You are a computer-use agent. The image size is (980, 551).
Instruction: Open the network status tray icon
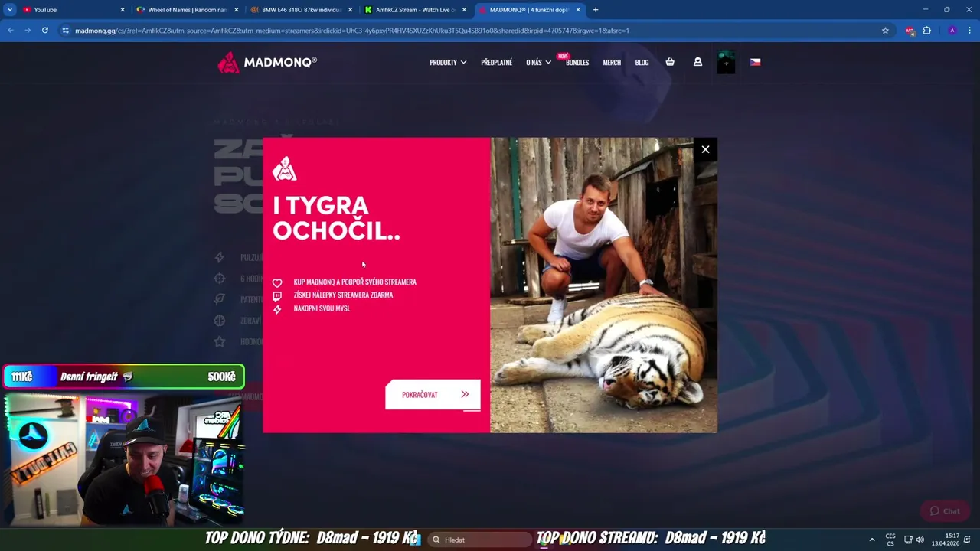click(x=908, y=540)
